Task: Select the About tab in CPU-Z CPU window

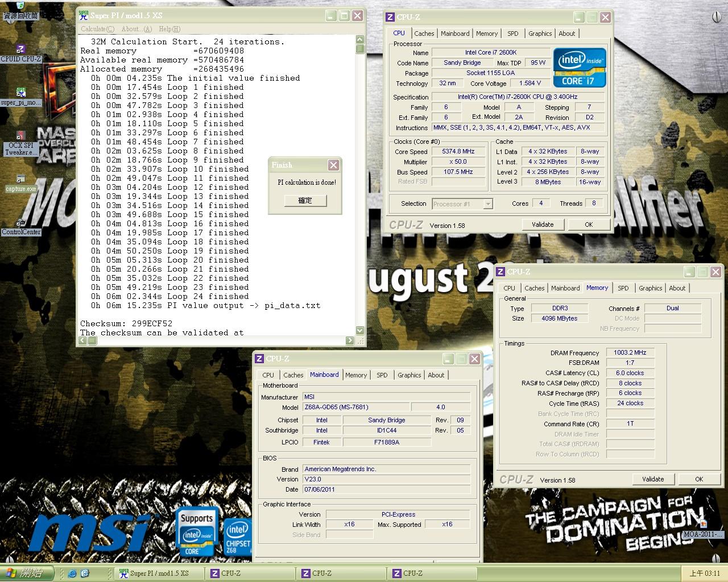Action: pyautogui.click(x=566, y=34)
